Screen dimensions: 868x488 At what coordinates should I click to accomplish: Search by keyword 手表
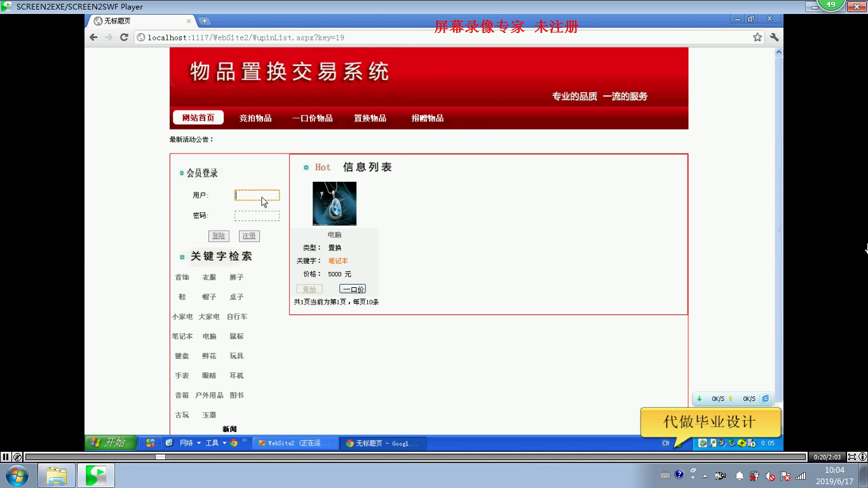[x=182, y=376]
